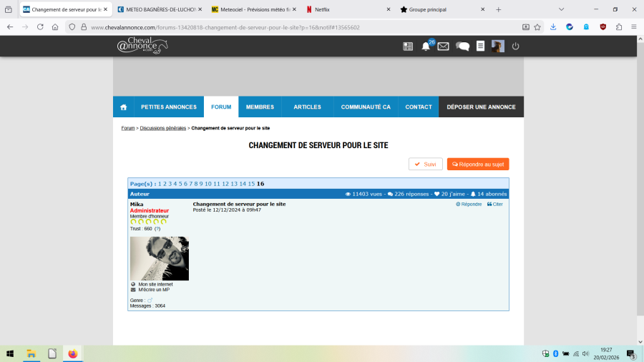Image resolution: width=644 pixels, height=362 pixels.
Task: Go to the COMMUNAUTÉ CA menu item
Action: point(366,107)
